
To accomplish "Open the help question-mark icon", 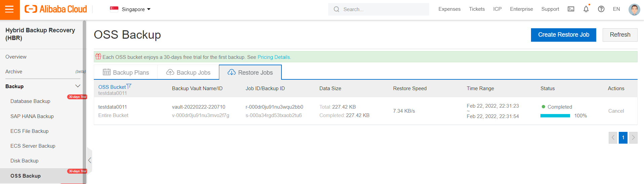I will 601,9.
